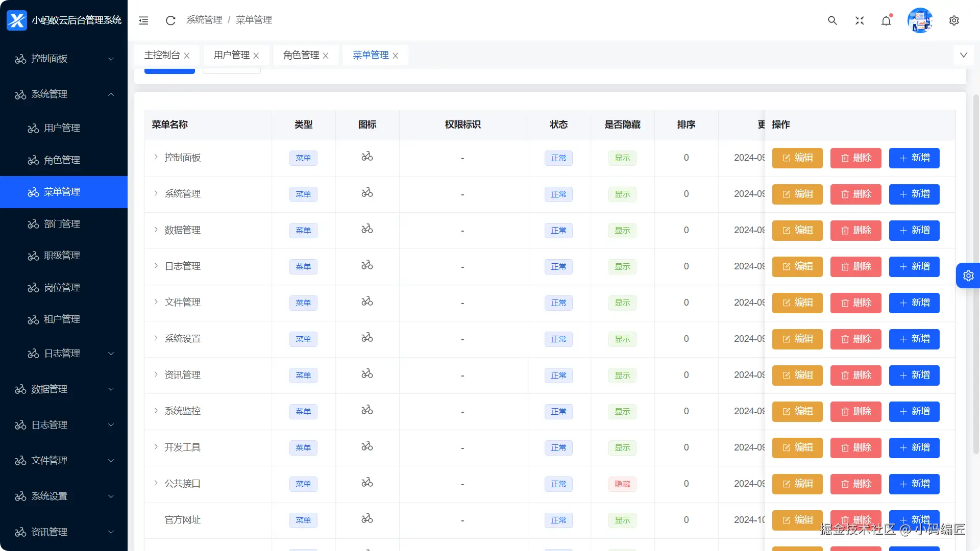Open the search magnifier icon
The width and height of the screenshot is (980, 551).
click(832, 20)
